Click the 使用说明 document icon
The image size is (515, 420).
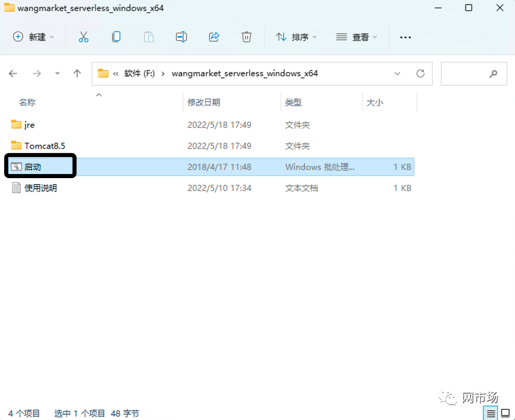coord(16,188)
